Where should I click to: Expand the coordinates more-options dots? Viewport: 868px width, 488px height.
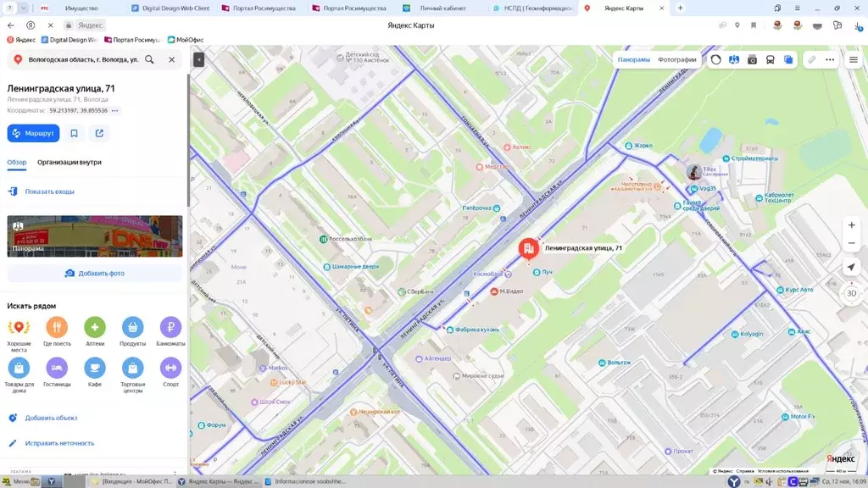[x=115, y=111]
